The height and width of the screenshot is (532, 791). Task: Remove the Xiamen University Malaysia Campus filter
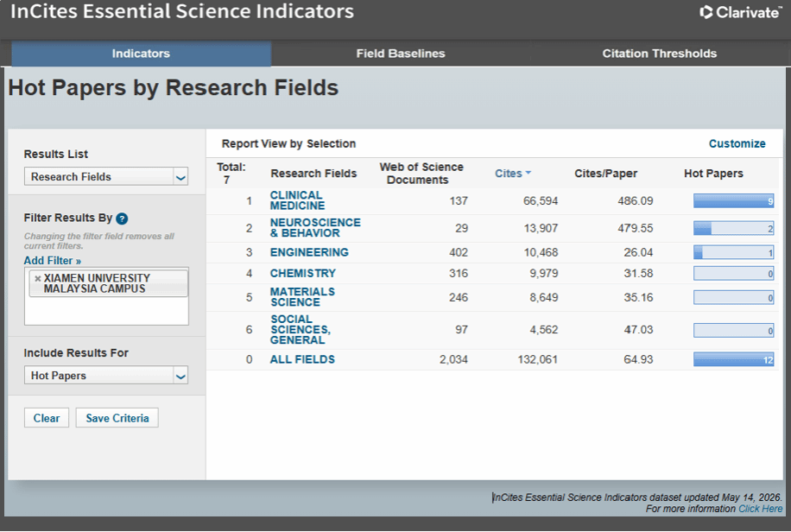pos(37,279)
